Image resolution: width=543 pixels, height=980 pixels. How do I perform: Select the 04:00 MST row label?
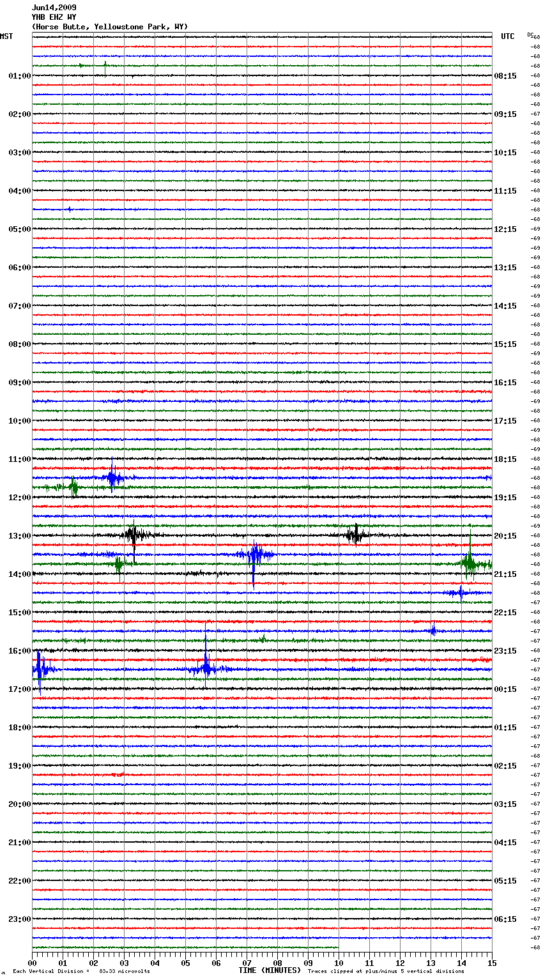click(x=20, y=191)
